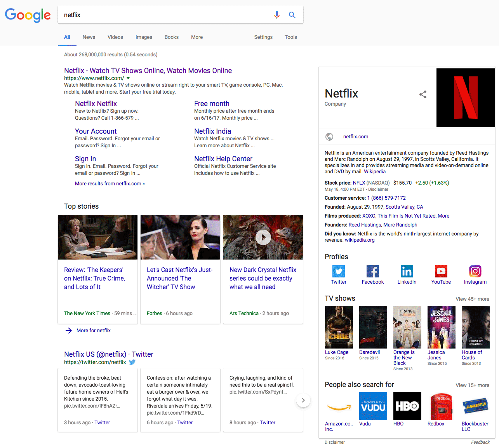Click More results from netflix.com
Image resolution: width=499 pixels, height=448 pixels.
(x=110, y=184)
